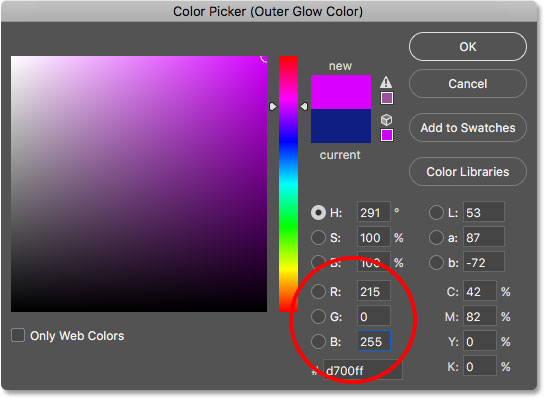Click the H hue value field

(374, 212)
